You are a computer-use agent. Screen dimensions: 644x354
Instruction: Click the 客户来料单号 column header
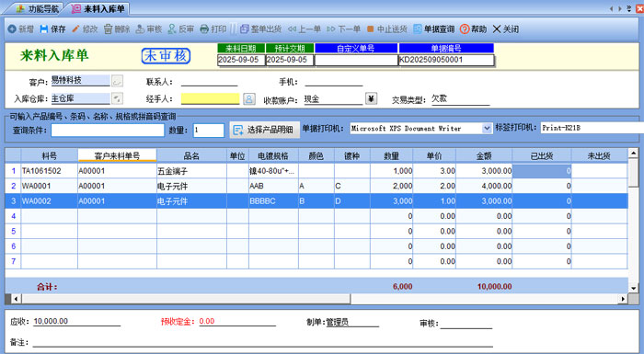coord(117,155)
